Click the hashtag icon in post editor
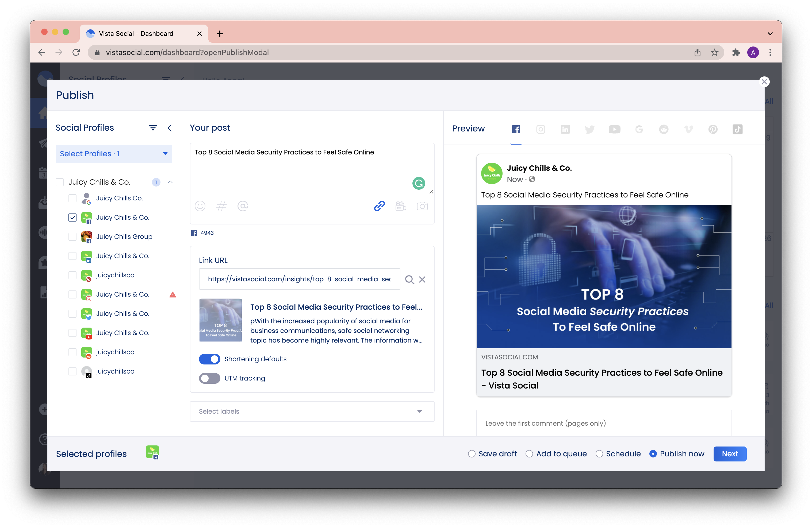The height and width of the screenshot is (528, 812). click(x=221, y=206)
